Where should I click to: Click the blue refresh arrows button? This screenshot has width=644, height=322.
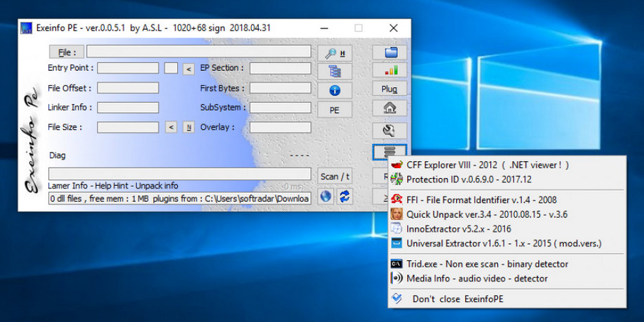345,196
